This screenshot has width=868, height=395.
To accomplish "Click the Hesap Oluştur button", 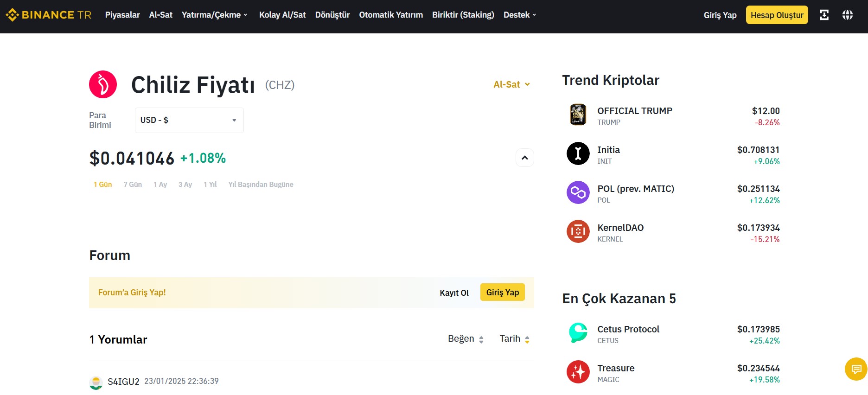I will (x=777, y=15).
